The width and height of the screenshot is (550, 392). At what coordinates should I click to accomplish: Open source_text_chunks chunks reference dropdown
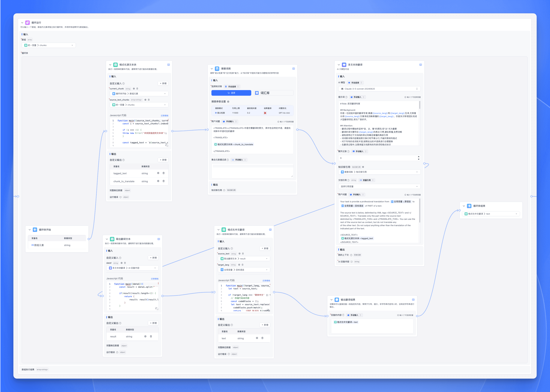click(139, 105)
